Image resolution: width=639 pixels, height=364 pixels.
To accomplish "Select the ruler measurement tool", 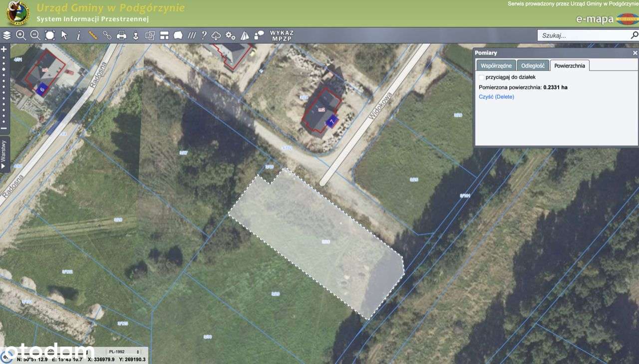I will coord(93,35).
